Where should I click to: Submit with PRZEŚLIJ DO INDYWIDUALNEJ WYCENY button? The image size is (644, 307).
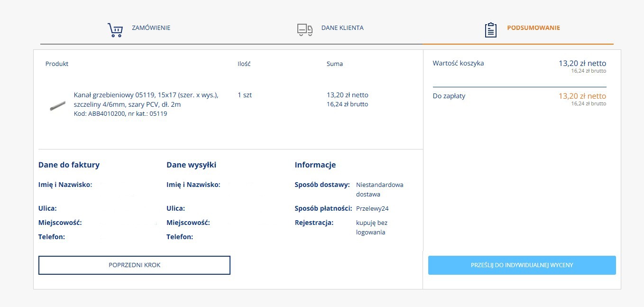(522, 265)
